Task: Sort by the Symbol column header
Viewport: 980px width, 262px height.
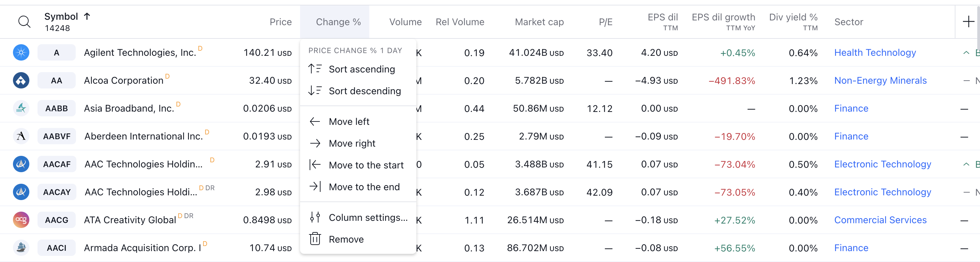Action: point(61,17)
